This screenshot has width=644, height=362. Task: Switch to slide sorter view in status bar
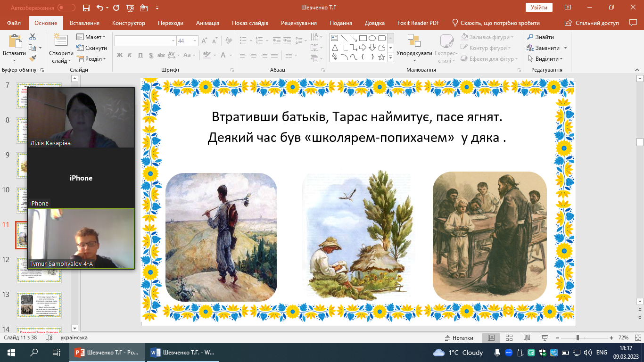[x=509, y=338]
